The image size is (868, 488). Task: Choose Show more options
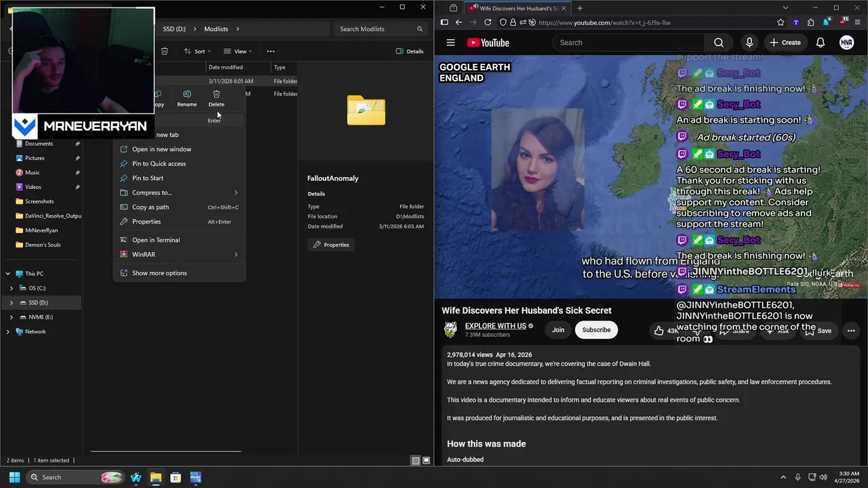(x=179, y=273)
